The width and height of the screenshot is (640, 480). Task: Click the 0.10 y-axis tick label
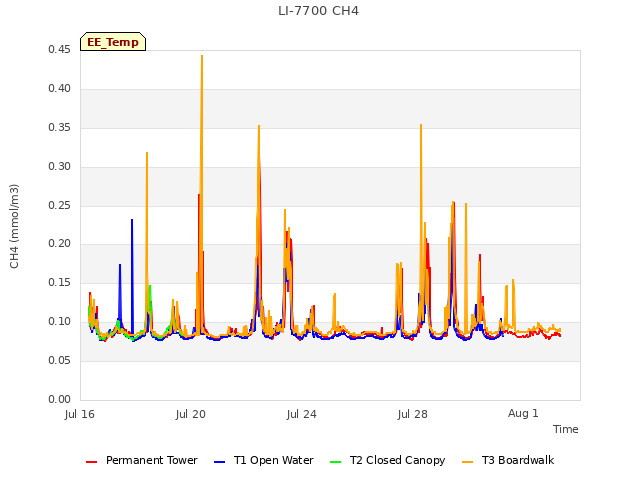pyautogui.click(x=60, y=322)
